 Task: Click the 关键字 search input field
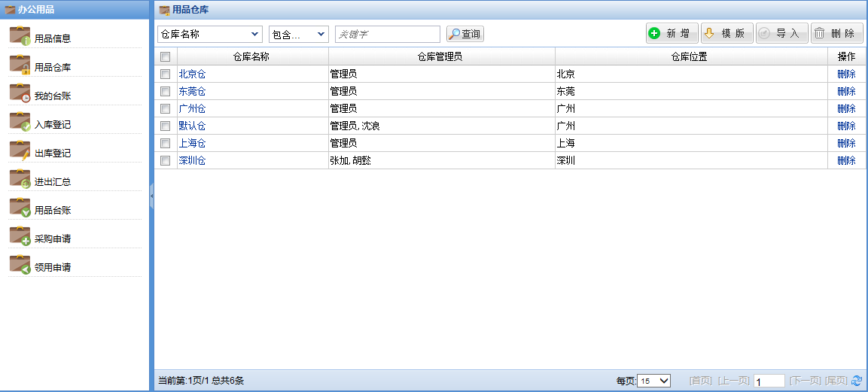tap(387, 34)
